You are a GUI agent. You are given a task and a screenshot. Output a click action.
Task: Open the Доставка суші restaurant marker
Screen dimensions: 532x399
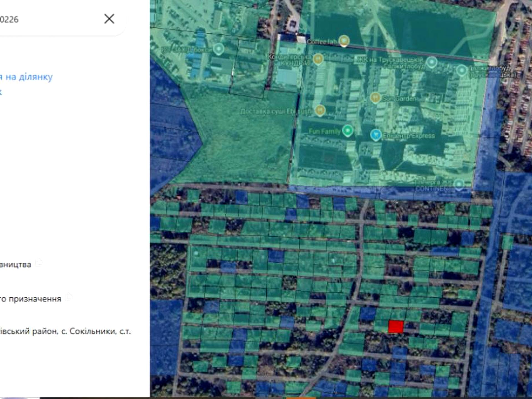tap(320, 110)
